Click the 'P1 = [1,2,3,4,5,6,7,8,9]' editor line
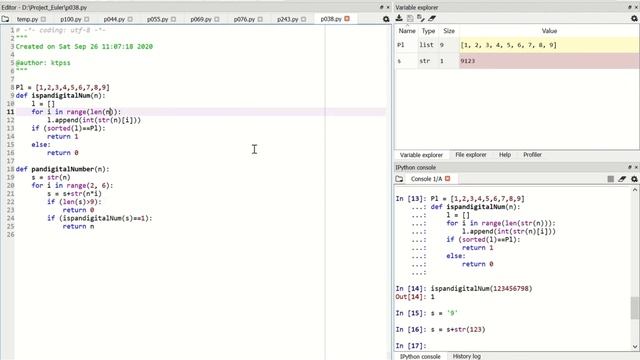The height and width of the screenshot is (360, 640). (62, 87)
